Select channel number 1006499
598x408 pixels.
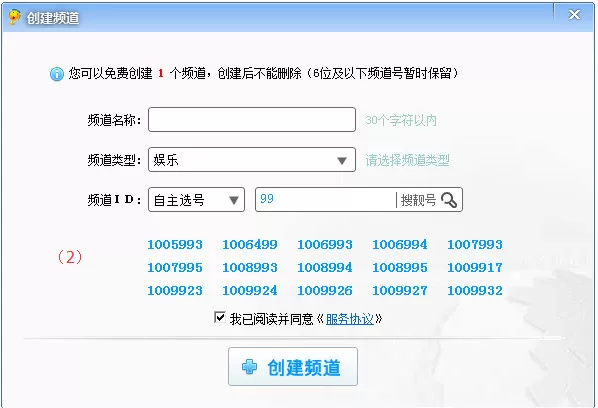coord(250,244)
